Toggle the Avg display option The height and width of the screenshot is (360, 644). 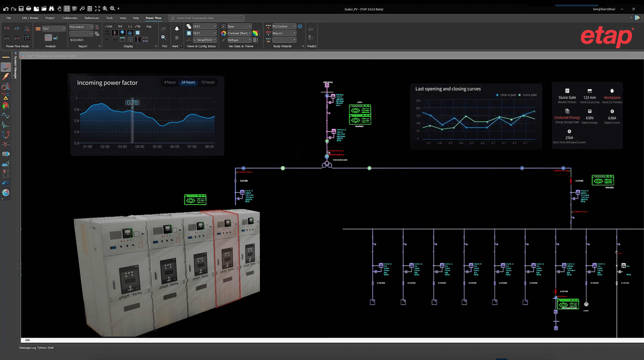pos(149,26)
